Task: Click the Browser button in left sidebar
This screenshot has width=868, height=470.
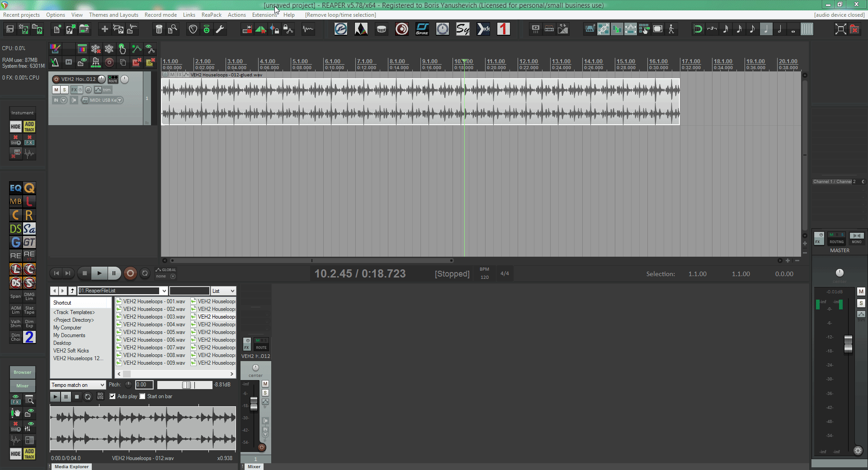Action: (23, 372)
